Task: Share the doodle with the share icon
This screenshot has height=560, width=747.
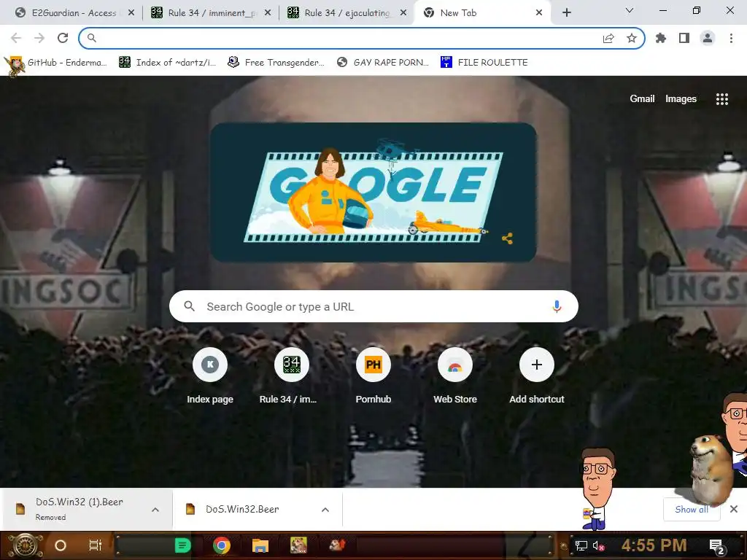Action: coord(508,238)
